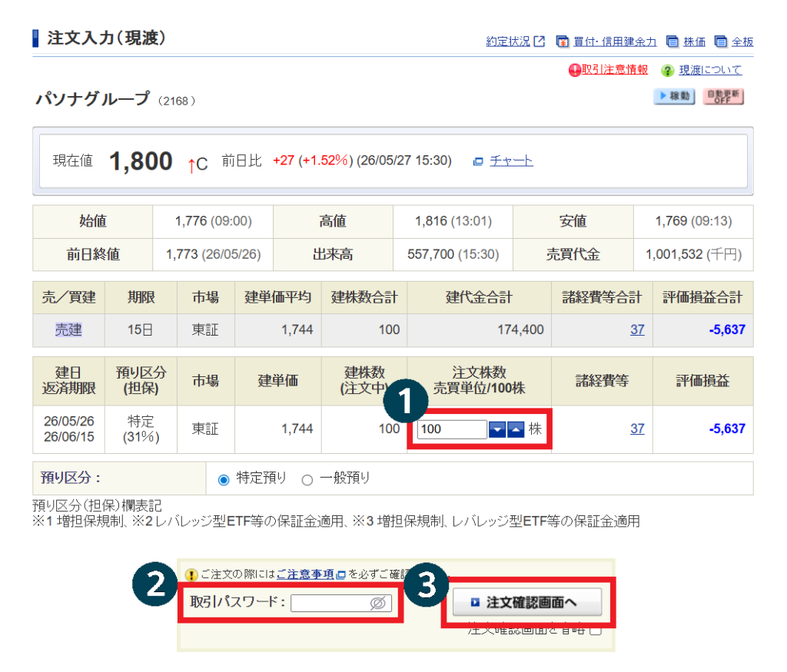Click the red warning icon for 取引注意情報
The width and height of the screenshot is (787, 672).
coord(574,70)
